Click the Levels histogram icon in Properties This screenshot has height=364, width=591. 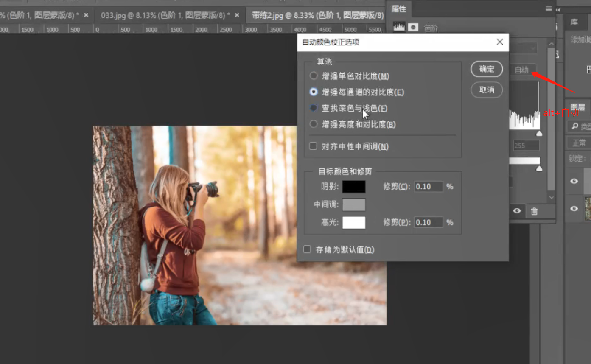399,28
